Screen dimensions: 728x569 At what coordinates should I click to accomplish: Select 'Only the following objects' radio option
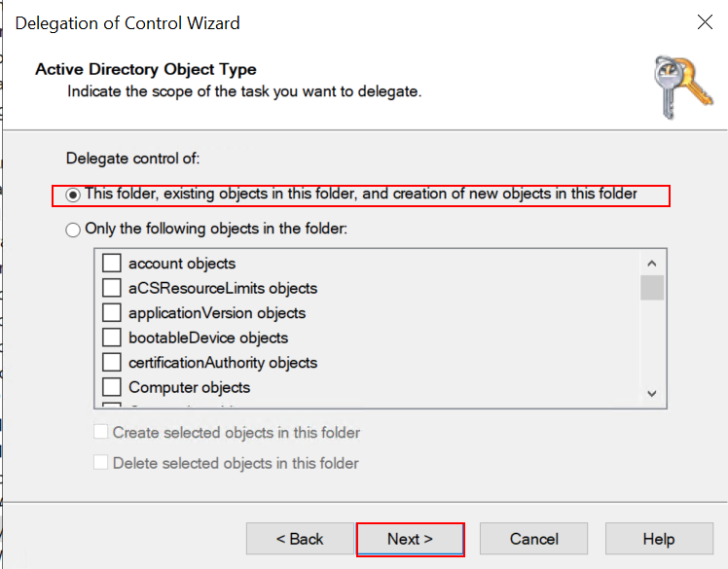[73, 231]
